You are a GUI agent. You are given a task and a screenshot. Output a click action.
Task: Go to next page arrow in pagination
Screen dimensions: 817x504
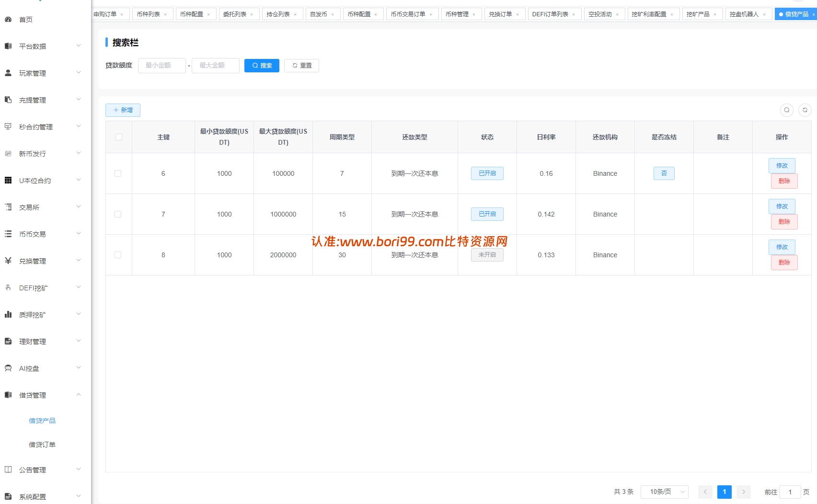[x=744, y=492]
